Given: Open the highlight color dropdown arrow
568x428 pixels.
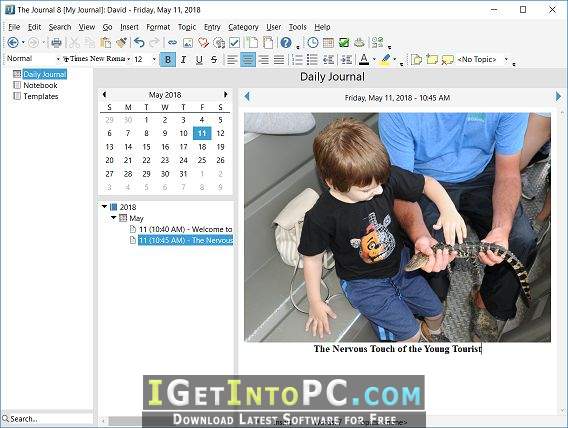Looking at the screenshot, I should 395,59.
